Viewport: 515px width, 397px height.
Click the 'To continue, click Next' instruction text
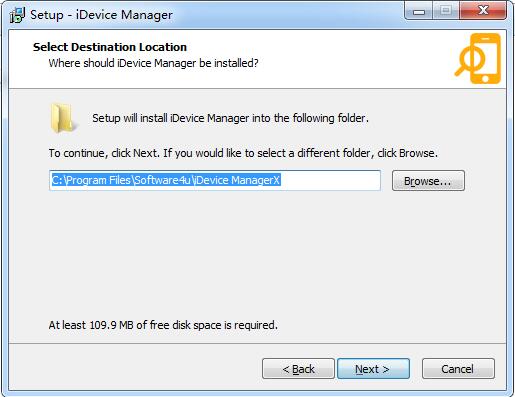(243, 153)
